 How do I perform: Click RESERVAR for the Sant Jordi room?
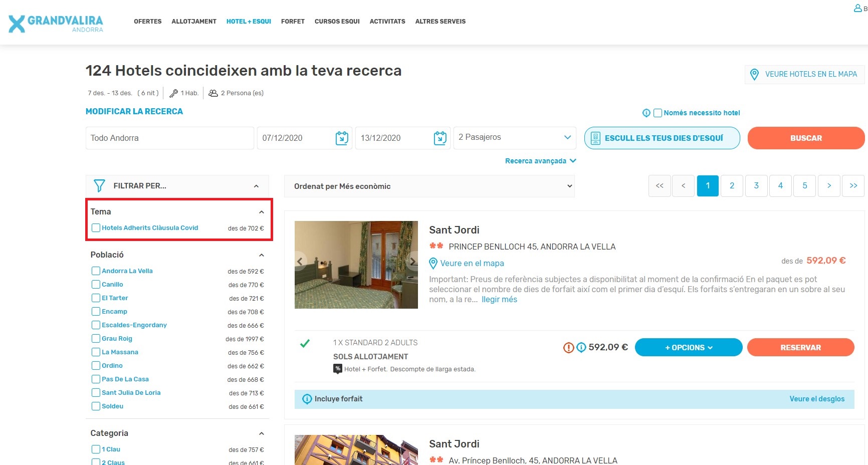pos(800,347)
